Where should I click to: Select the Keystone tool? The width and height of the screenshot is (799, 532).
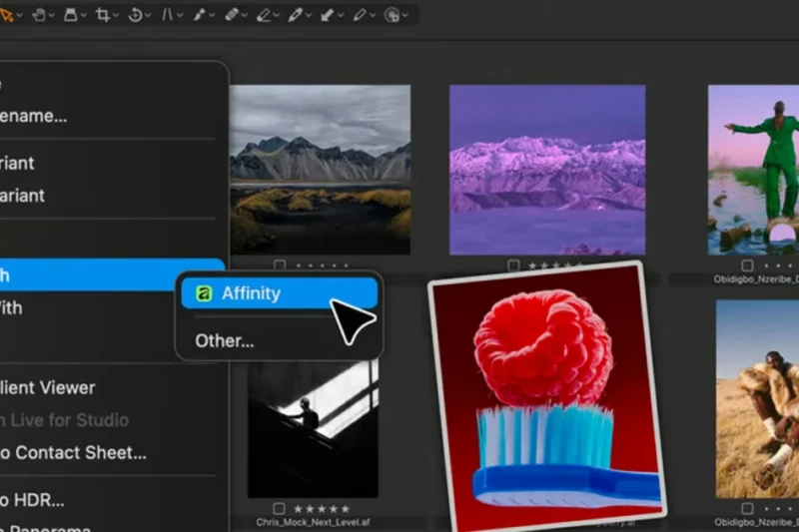pyautogui.click(x=167, y=15)
